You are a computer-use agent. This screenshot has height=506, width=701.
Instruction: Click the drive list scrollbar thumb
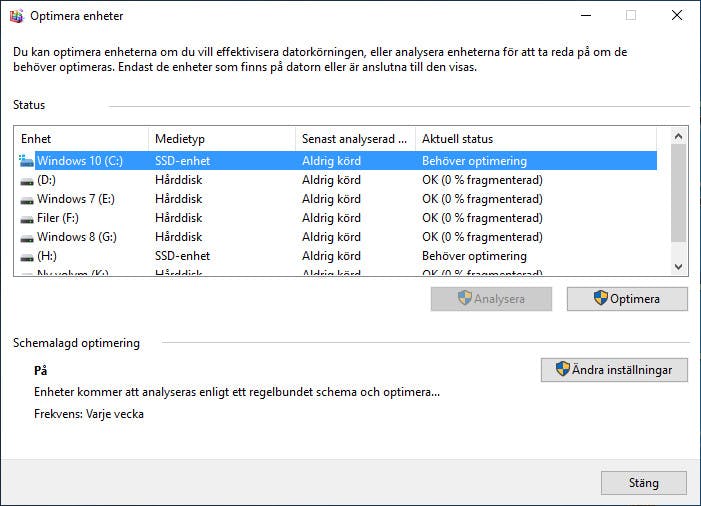click(678, 193)
